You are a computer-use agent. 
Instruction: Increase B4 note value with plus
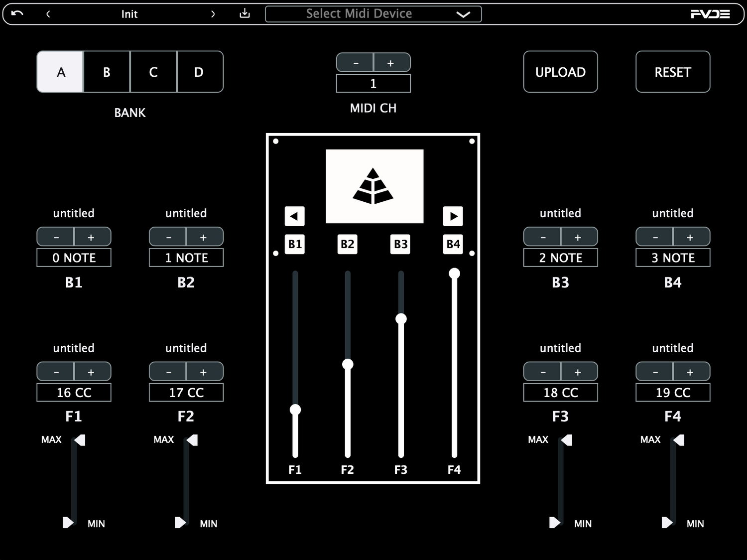tap(691, 237)
